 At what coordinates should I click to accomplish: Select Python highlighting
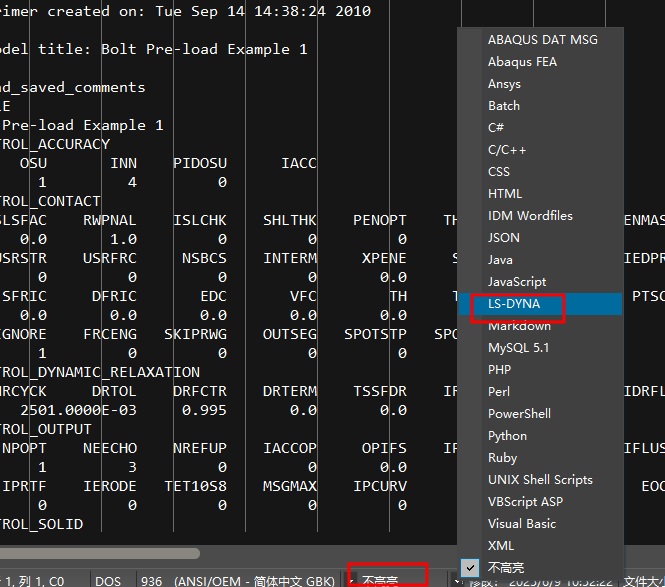coord(540,436)
